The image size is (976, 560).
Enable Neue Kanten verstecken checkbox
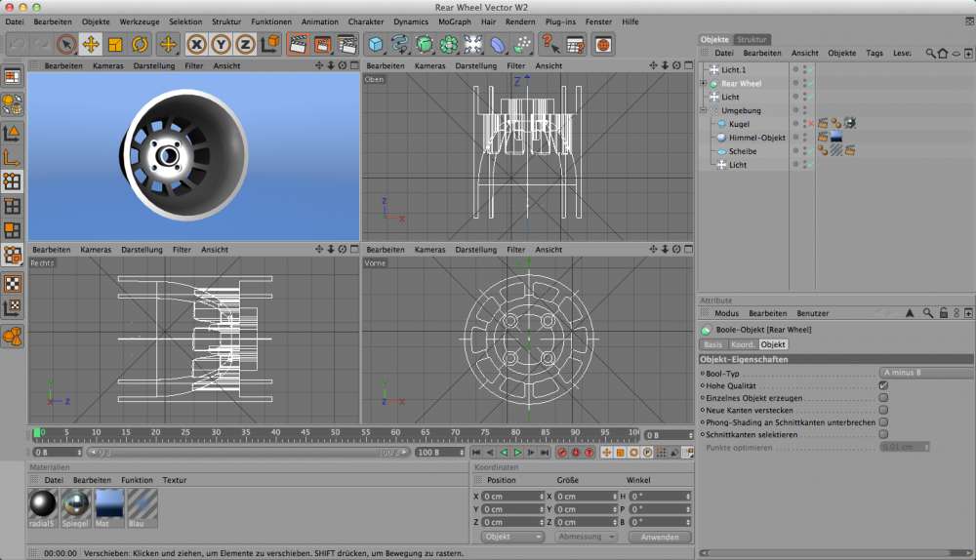pyautogui.click(x=883, y=411)
